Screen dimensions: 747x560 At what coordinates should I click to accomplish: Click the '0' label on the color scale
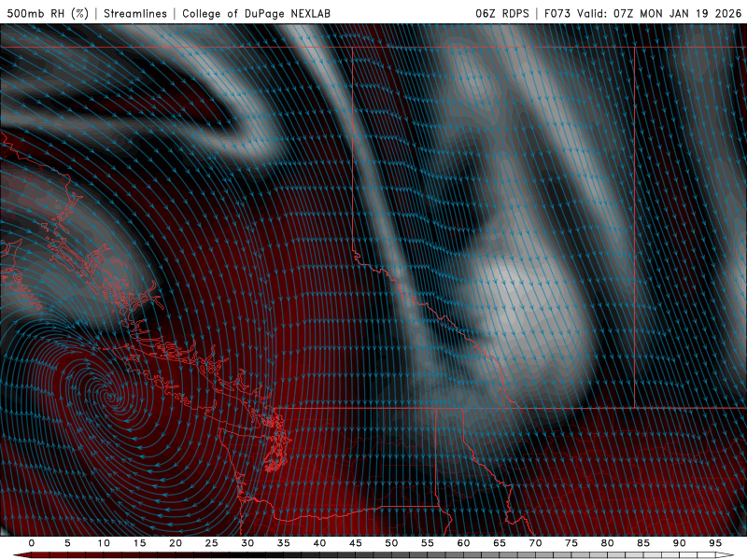pyautogui.click(x=32, y=543)
